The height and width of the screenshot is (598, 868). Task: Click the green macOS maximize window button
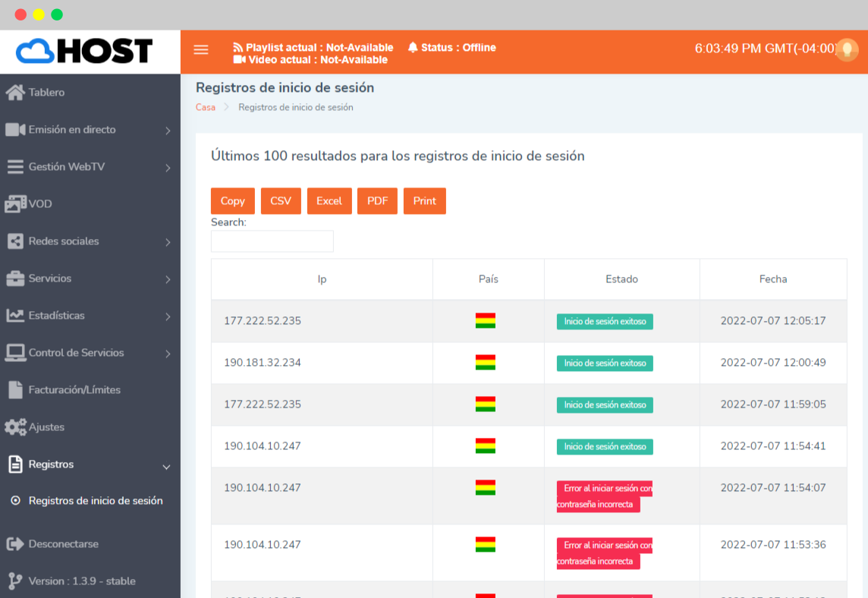coord(57,14)
